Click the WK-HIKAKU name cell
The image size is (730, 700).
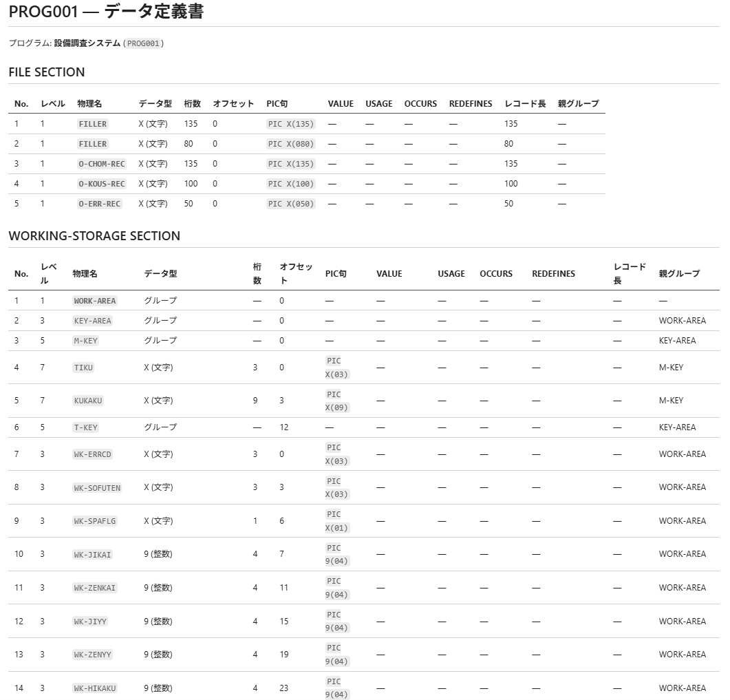click(x=95, y=688)
